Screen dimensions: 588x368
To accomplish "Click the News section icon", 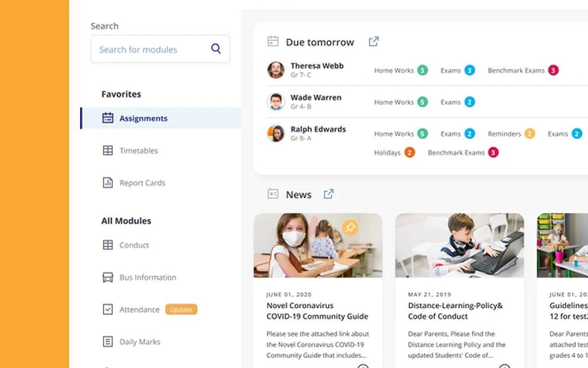I will pyautogui.click(x=273, y=194).
